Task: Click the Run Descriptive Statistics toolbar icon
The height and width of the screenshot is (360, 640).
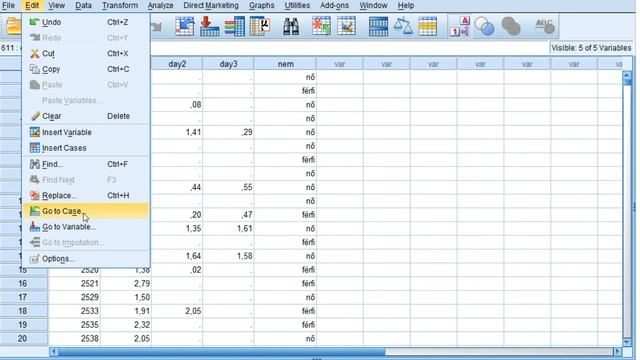Action: (x=260, y=27)
